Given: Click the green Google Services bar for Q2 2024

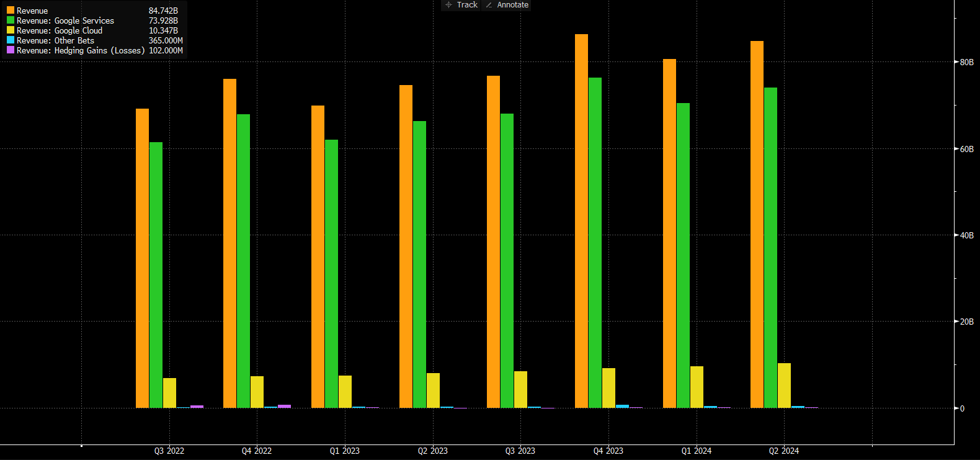Looking at the screenshot, I should coord(770,248).
